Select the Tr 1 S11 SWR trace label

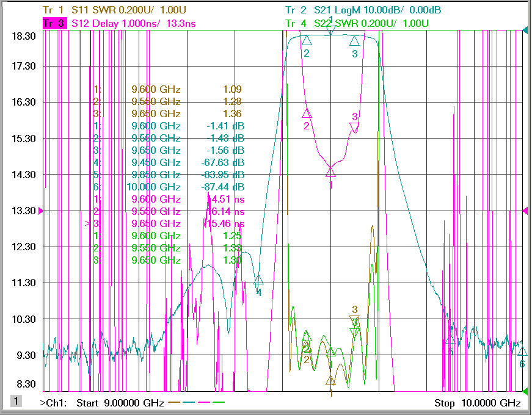[x=114, y=10]
